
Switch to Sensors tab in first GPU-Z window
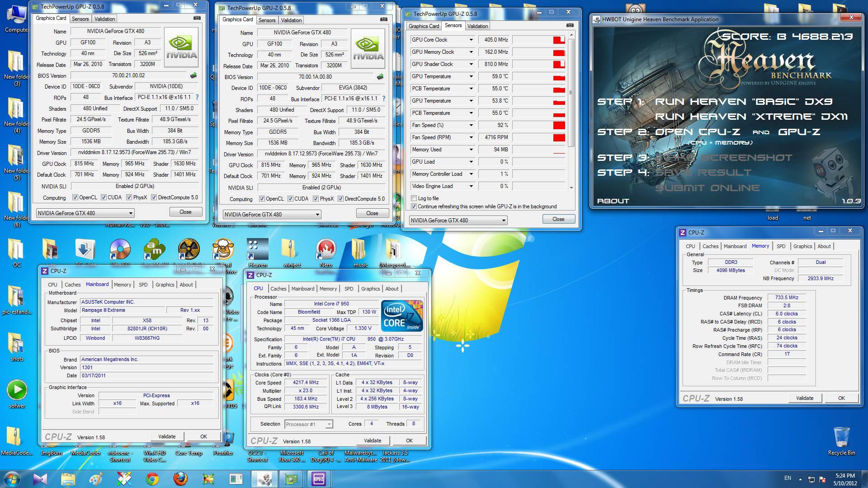pos(80,19)
